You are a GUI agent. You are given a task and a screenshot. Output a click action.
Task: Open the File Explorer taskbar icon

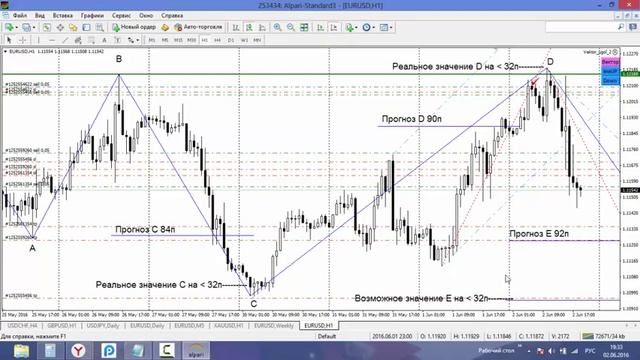21,351
